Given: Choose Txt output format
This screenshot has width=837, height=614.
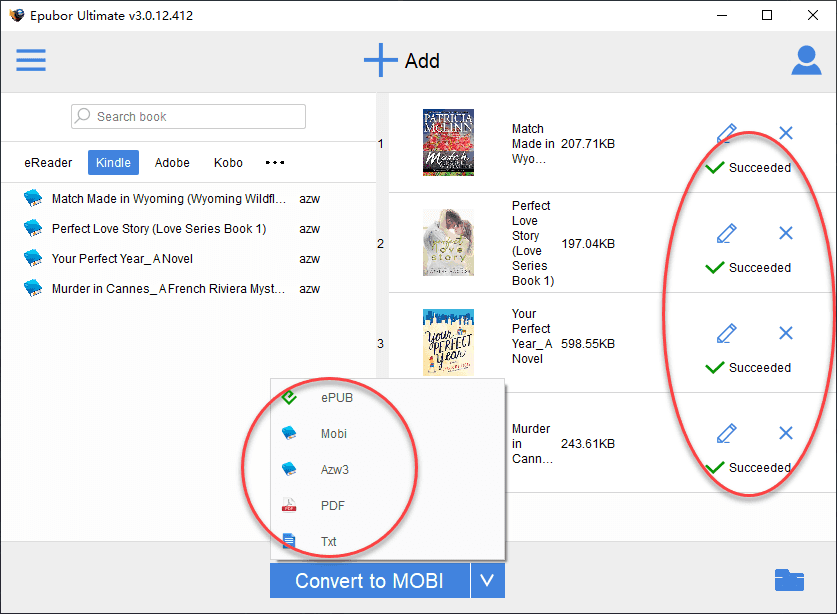Looking at the screenshot, I should click(x=388, y=541).
